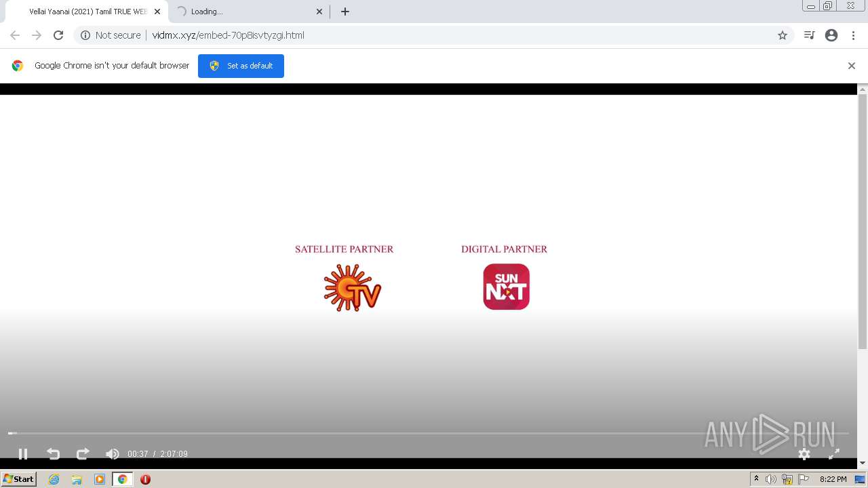The width and height of the screenshot is (868, 488).
Task: Close the Vellai Yaanai tab
Action: [157, 12]
